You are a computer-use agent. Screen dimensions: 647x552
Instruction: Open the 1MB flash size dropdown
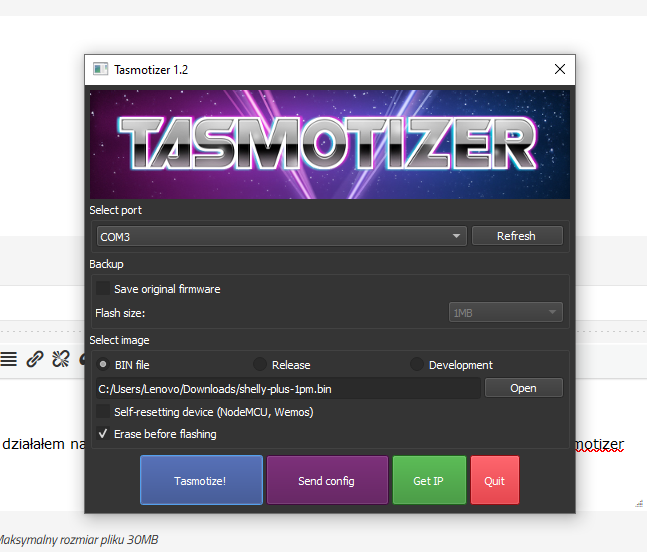tap(505, 313)
